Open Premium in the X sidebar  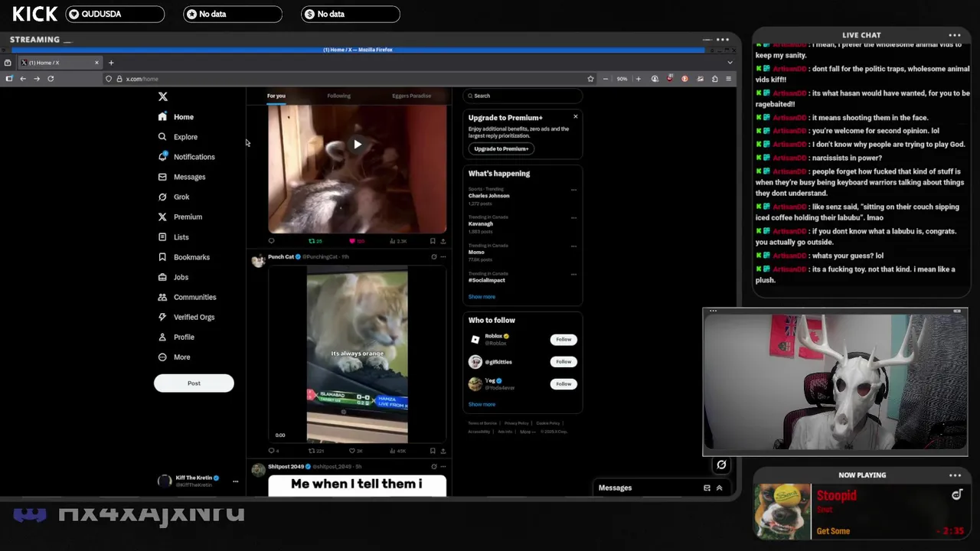180,217
